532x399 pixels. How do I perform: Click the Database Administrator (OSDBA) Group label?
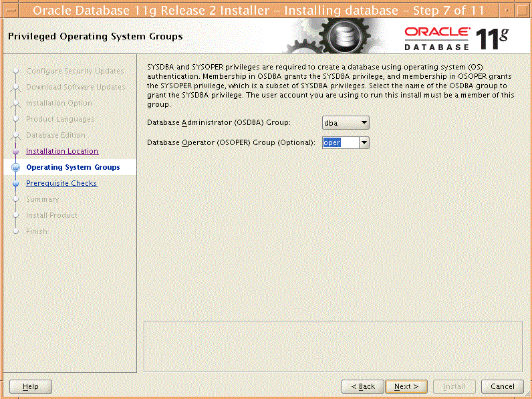pos(219,122)
